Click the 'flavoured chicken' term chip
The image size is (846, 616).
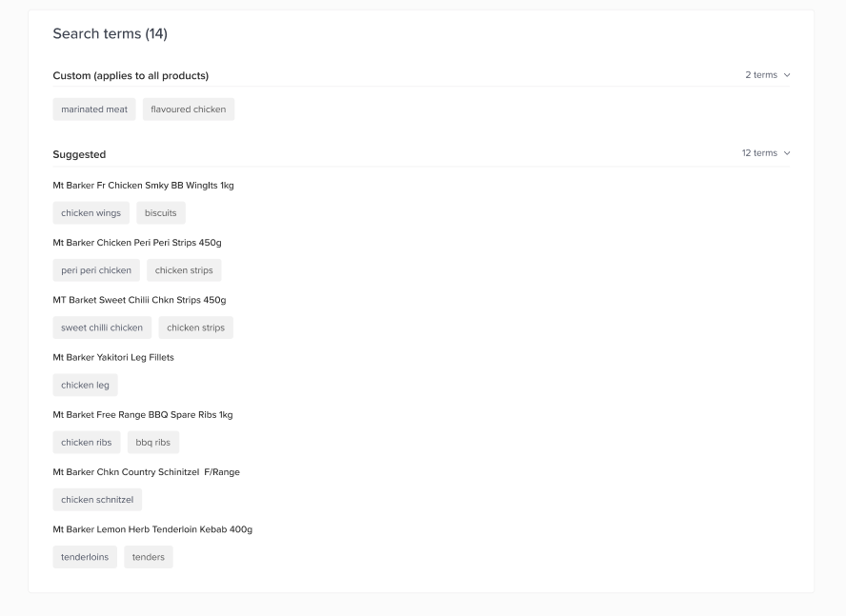click(x=189, y=109)
